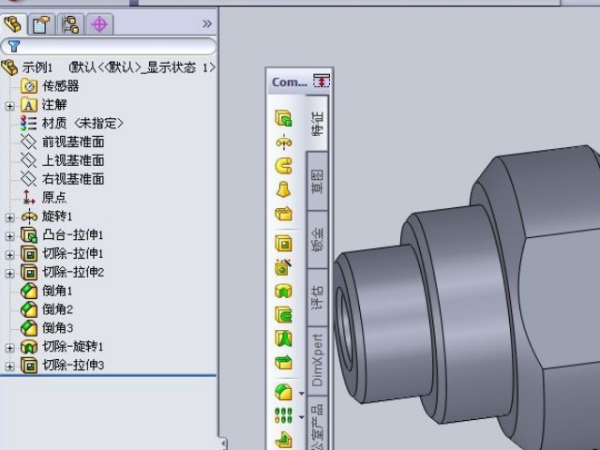Expand the 注解 folder

pos(10,106)
